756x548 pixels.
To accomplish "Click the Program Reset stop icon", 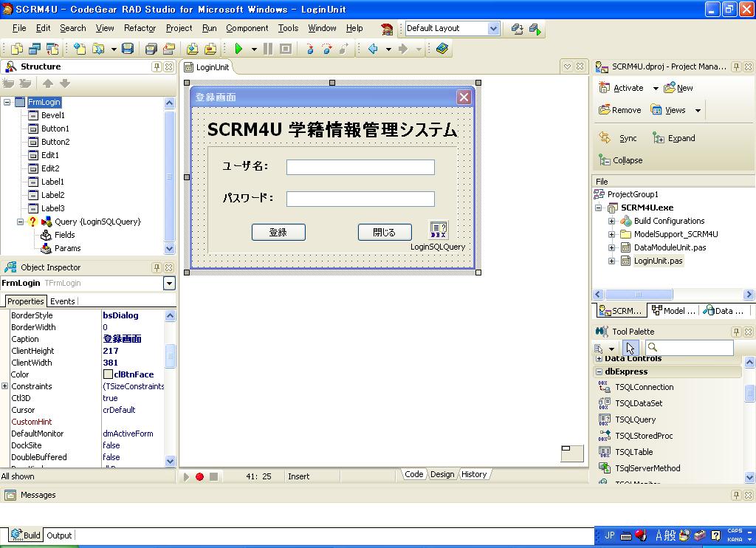I will tap(286, 49).
